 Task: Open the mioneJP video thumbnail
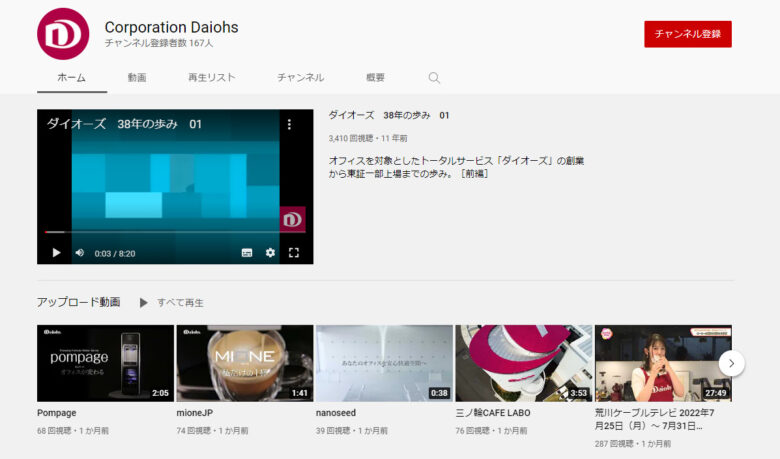tap(245, 363)
